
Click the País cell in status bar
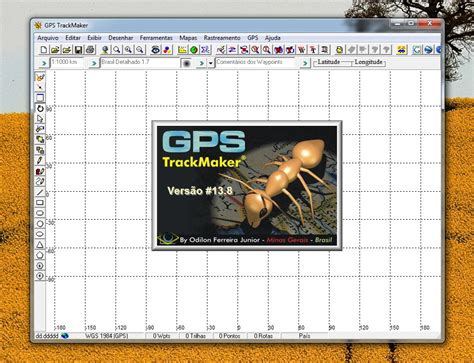304,336
